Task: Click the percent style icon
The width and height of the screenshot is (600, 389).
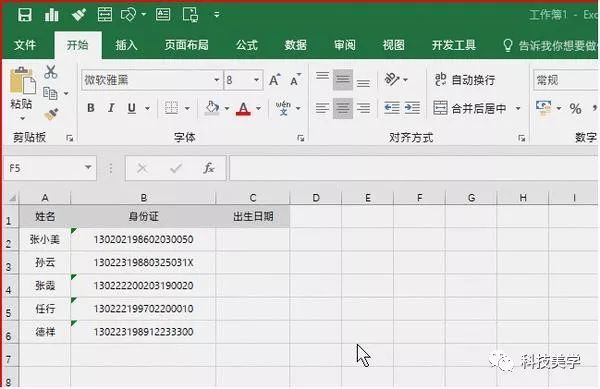Action: pos(575,109)
